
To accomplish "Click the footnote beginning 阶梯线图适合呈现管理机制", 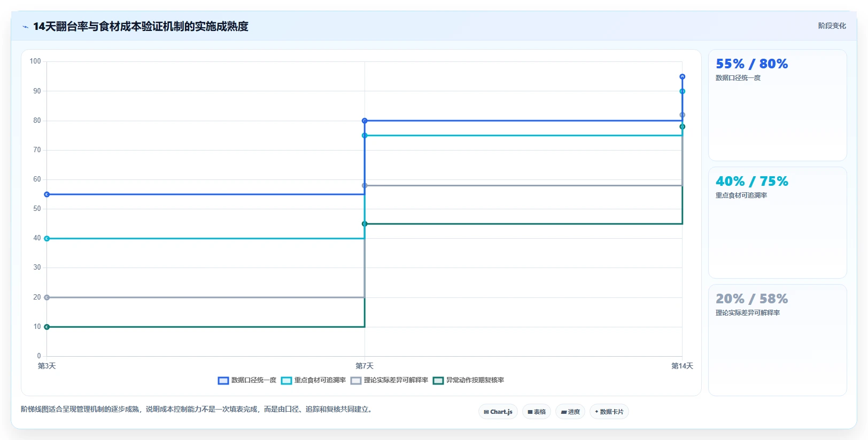I will click(x=197, y=409).
